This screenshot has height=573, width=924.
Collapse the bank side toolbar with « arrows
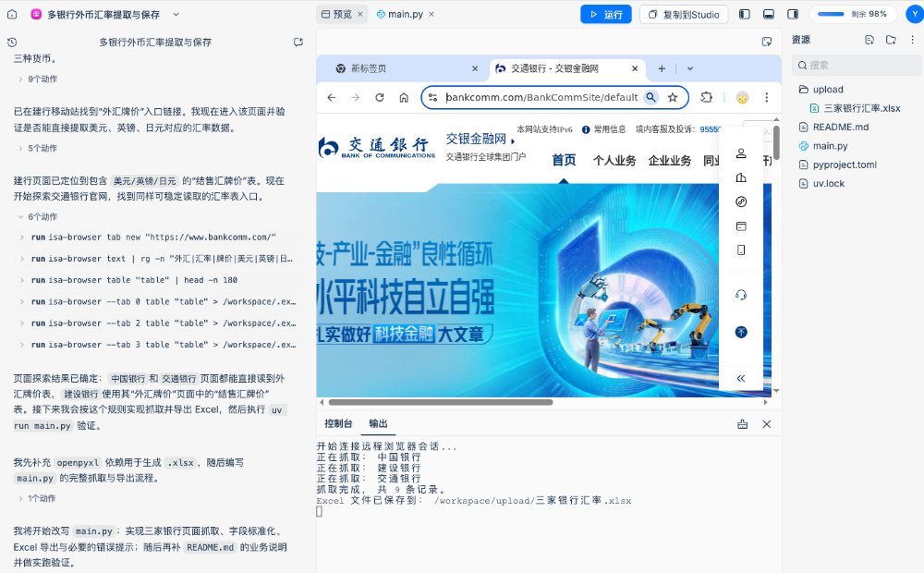[x=741, y=379]
